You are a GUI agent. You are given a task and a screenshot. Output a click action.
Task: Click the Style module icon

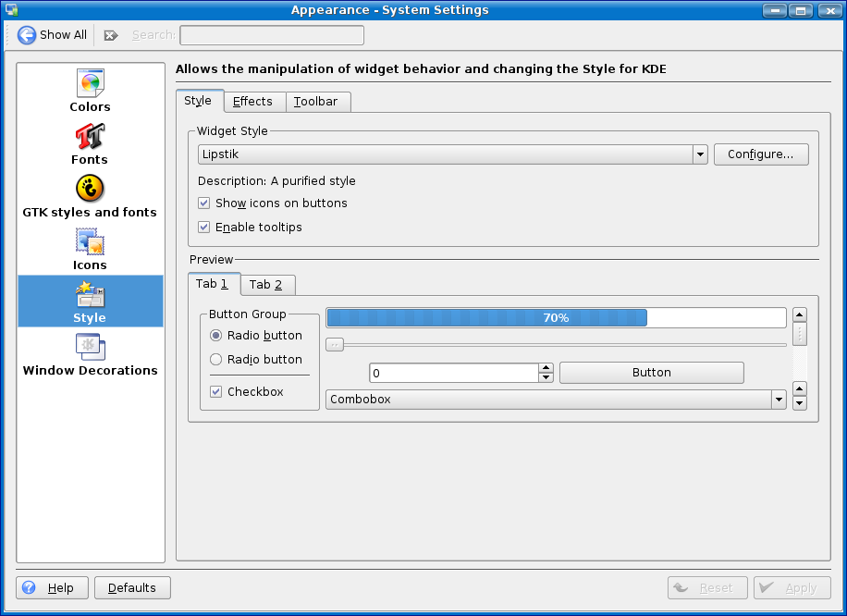coord(90,296)
